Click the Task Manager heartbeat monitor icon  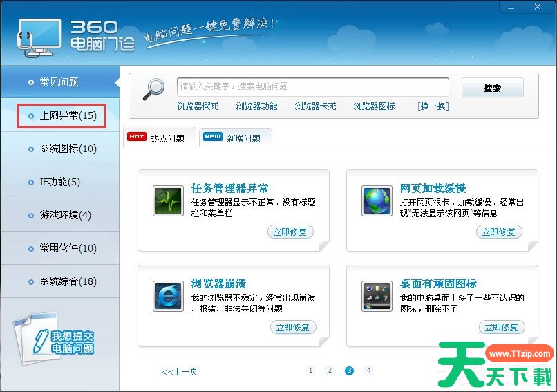pyautogui.click(x=168, y=200)
